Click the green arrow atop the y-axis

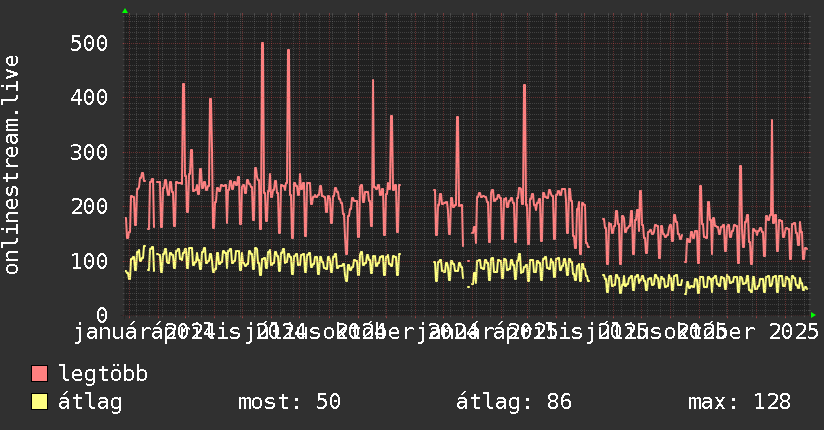(125, 11)
